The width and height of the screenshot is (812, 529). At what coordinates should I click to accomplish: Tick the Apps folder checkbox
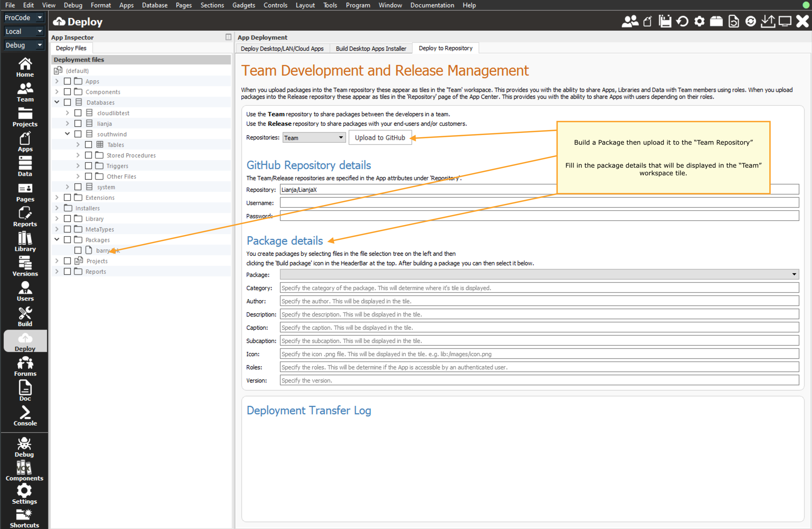[67, 81]
